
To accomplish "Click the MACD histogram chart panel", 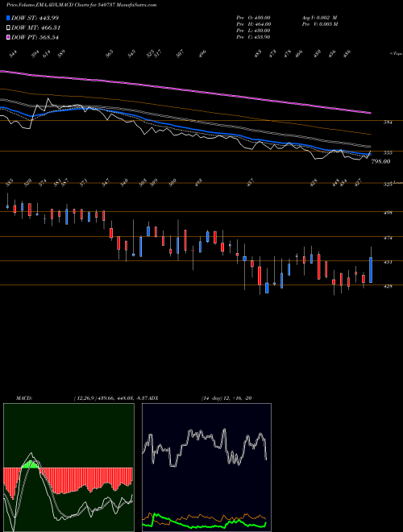I will point(69,468).
